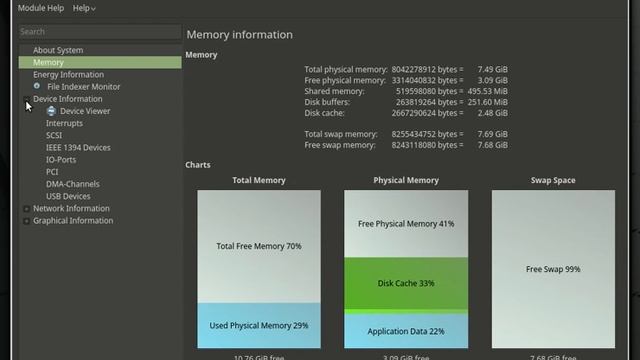Click the green Disk Cache chart segment
This screenshot has width=640, height=360.
(406, 283)
